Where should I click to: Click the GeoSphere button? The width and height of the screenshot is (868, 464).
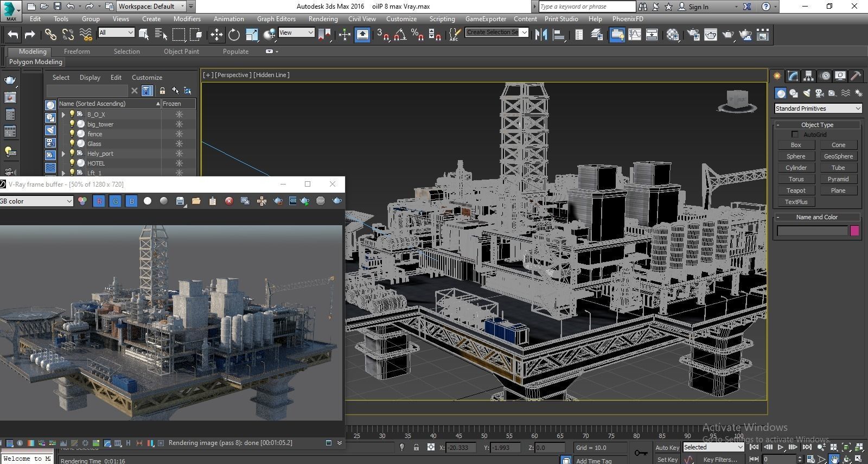tap(838, 156)
